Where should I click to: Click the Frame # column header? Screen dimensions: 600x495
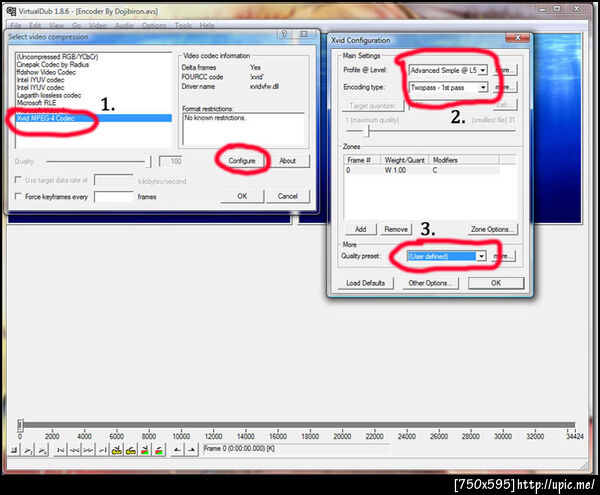[x=362, y=160]
